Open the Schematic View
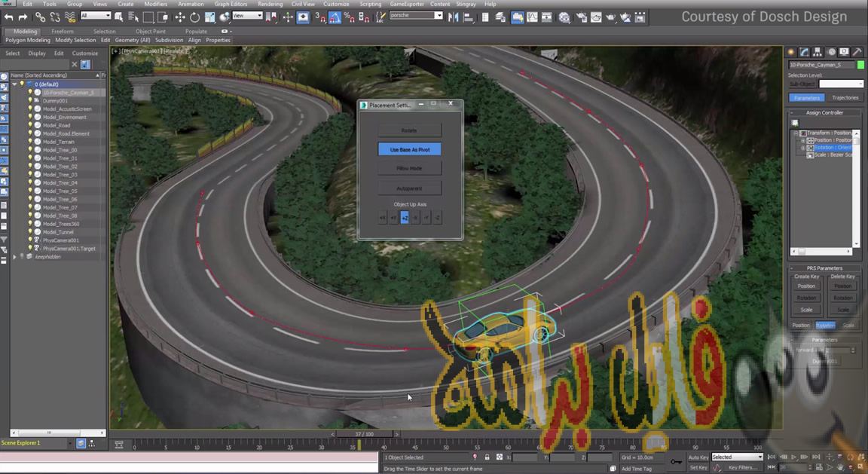 pos(546,17)
